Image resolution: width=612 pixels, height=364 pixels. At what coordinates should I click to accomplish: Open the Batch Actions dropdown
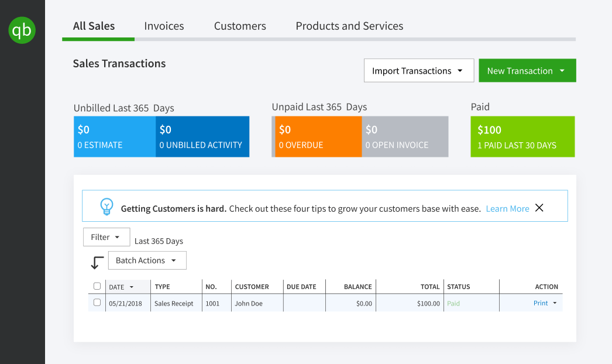[x=147, y=260]
